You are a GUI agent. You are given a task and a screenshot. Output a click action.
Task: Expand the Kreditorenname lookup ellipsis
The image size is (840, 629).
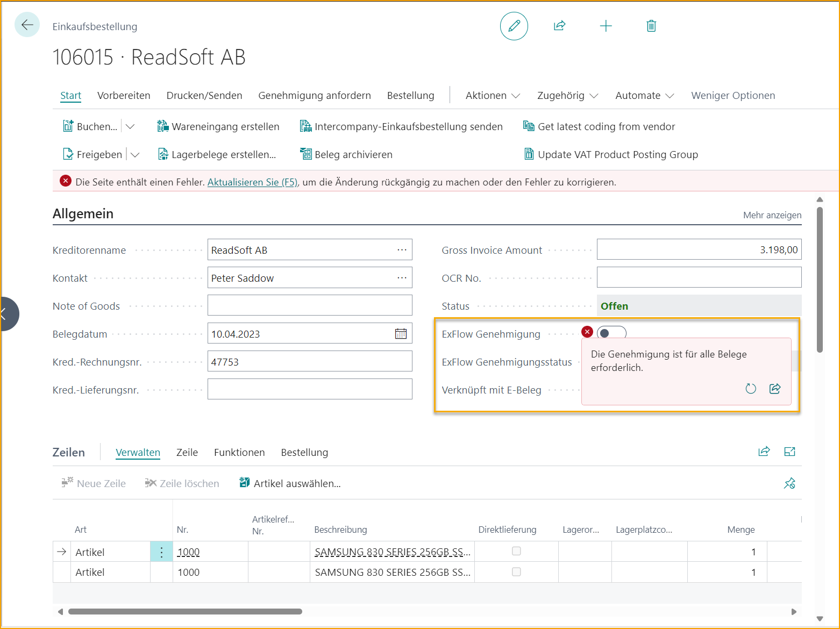pyautogui.click(x=402, y=249)
